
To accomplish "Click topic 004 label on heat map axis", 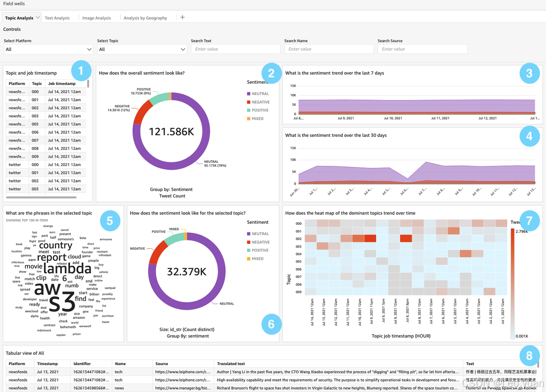I will click(x=298, y=254).
